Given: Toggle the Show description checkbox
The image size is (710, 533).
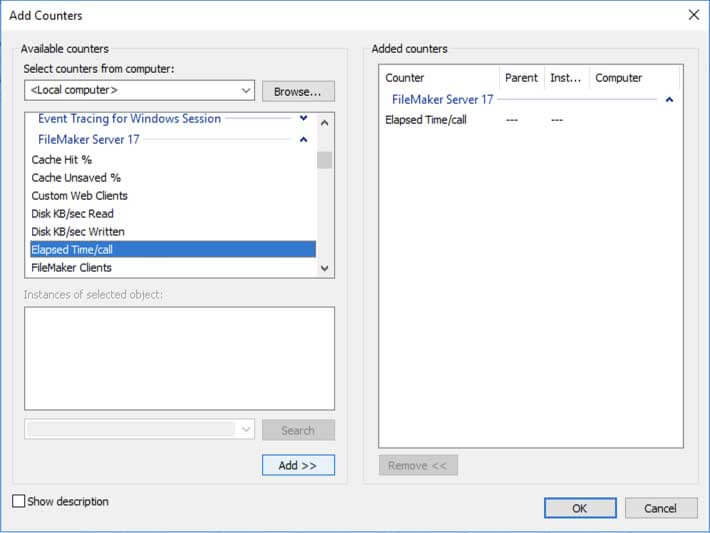Looking at the screenshot, I should point(19,501).
